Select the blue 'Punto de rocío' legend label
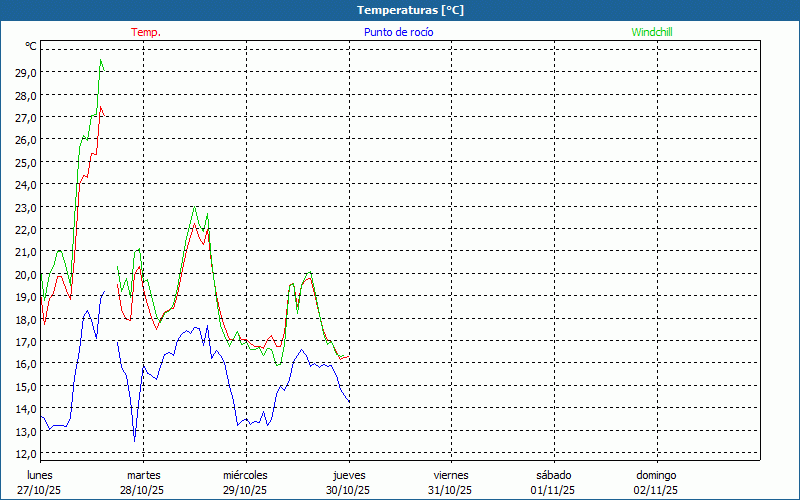Image resolution: width=800 pixels, height=500 pixels. pos(398,32)
